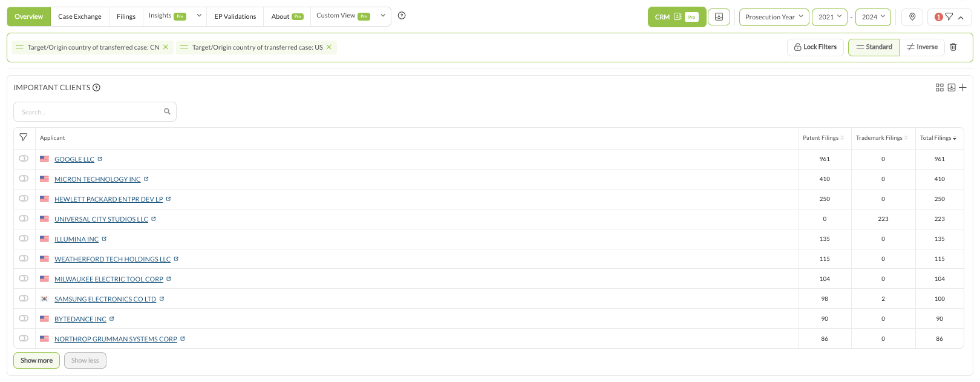The width and height of the screenshot is (980, 382).
Task: Click the table filter funnel icon in header
Action: point(24,137)
